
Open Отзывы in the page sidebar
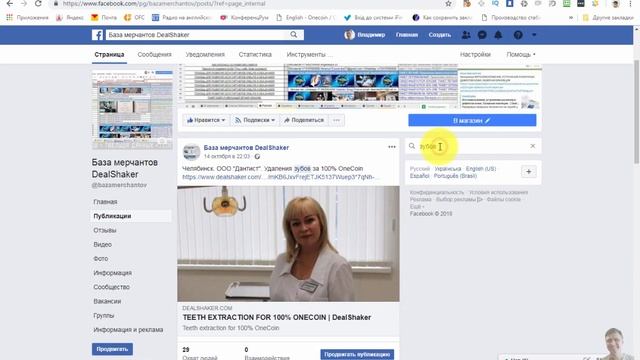click(105, 230)
